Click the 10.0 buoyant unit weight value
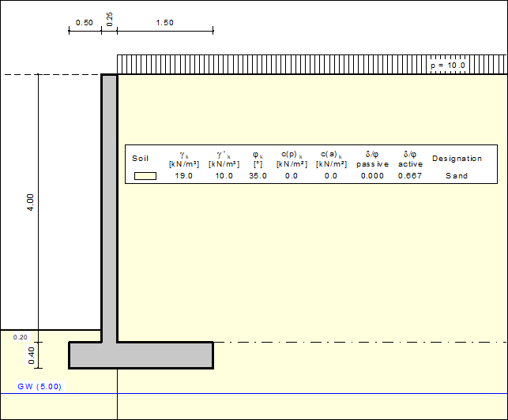This screenshot has width=508, height=420. 224,176
